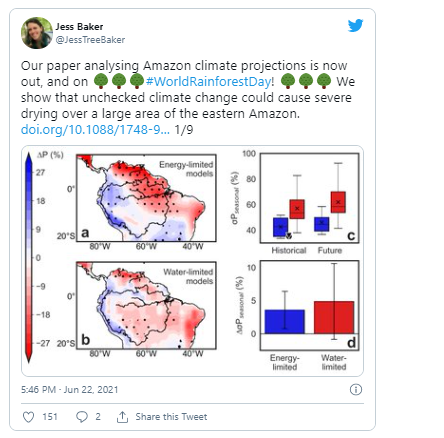The image size is (444, 438).
Task: Click the Historical/Future boxplot panel c
Action: pyautogui.click(x=309, y=198)
